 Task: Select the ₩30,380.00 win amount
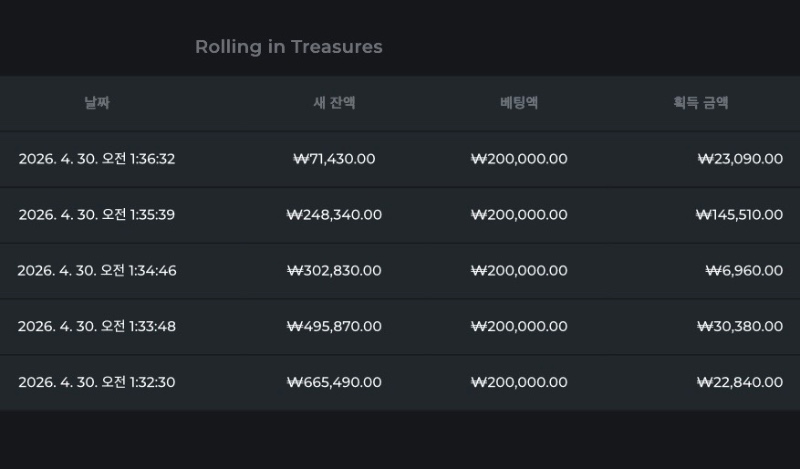click(x=740, y=326)
